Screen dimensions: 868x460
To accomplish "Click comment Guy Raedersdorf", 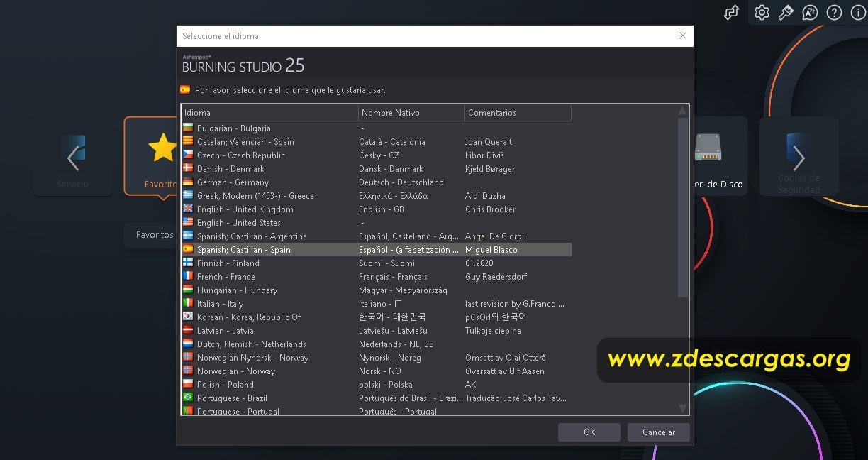I will (x=496, y=277).
